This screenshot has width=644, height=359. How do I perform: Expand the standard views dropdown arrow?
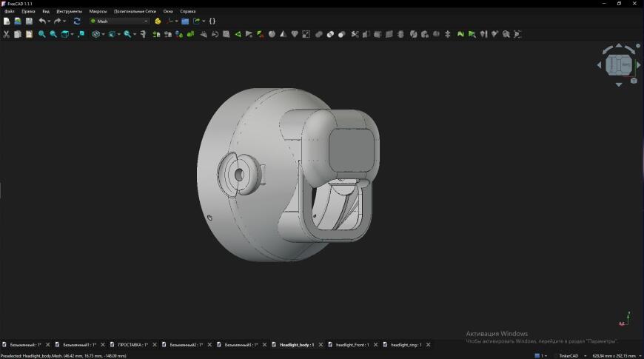[72, 34]
